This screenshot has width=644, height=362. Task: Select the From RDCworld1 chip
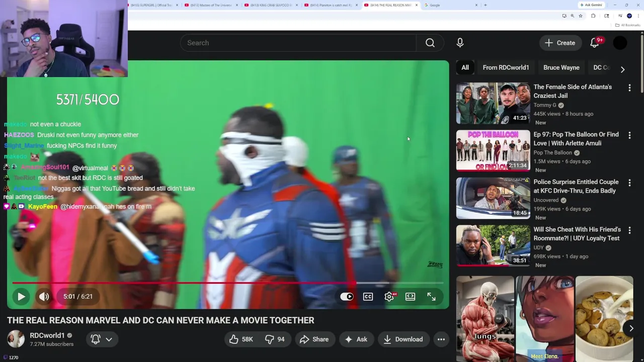click(506, 67)
